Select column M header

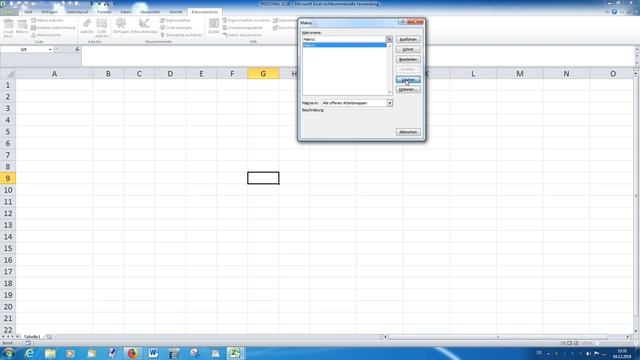click(x=520, y=74)
